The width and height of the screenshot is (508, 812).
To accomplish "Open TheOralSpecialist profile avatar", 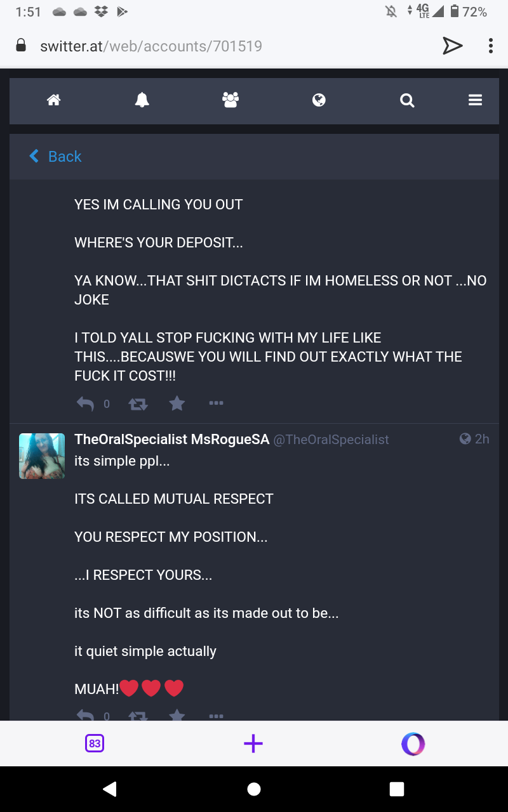I will click(42, 456).
